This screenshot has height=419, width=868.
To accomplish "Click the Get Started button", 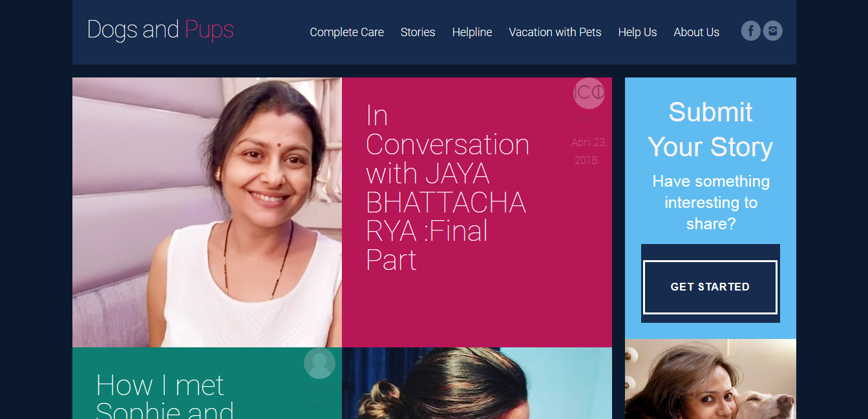I will (710, 287).
